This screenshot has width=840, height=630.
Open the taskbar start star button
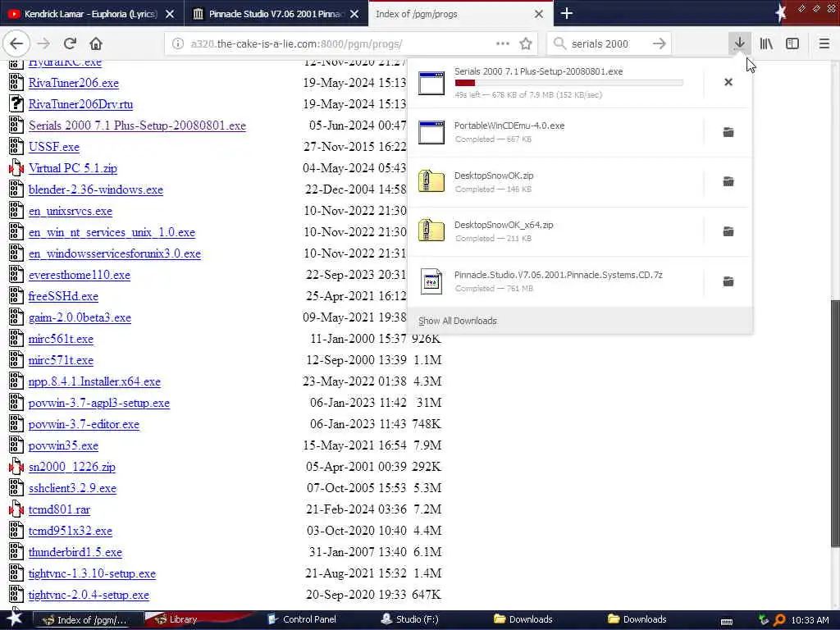pyautogui.click(x=14, y=619)
